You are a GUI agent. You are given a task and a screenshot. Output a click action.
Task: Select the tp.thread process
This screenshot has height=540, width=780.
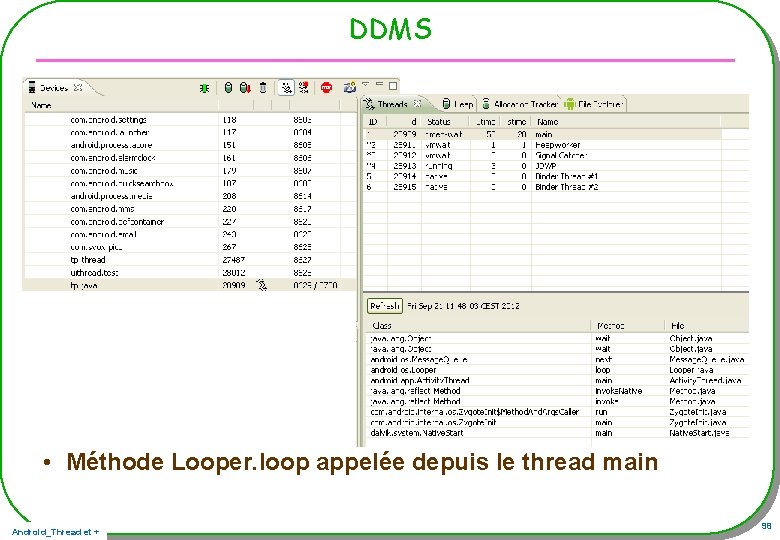(190, 260)
